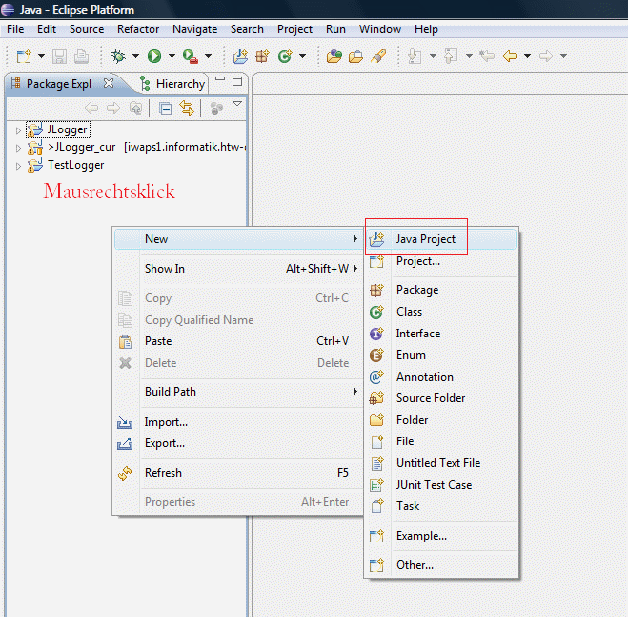
Task: Click the Open Type toolbar icon
Action: pos(334,56)
